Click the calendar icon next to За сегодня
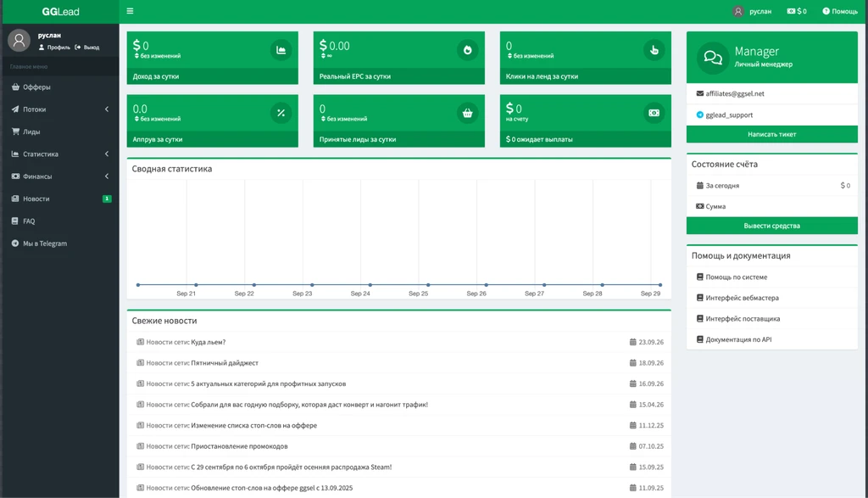Image resolution: width=868 pixels, height=498 pixels. pyautogui.click(x=699, y=186)
